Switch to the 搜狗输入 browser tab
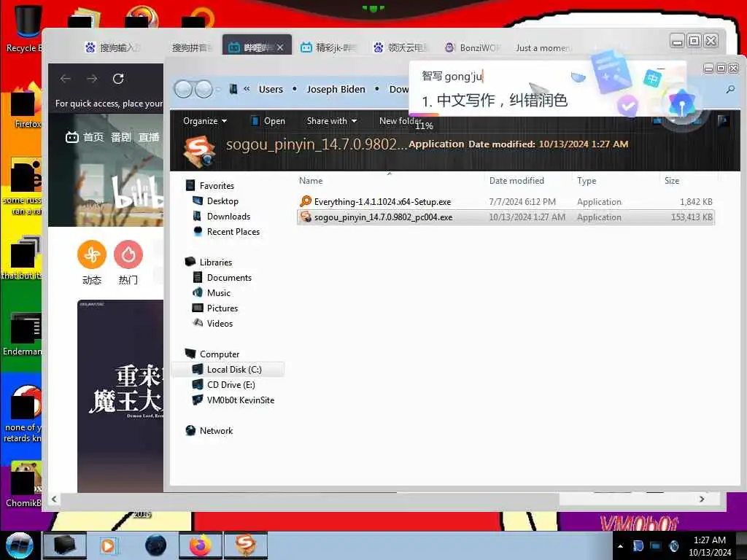Image resolution: width=747 pixels, height=560 pixels. pyautogui.click(x=113, y=47)
